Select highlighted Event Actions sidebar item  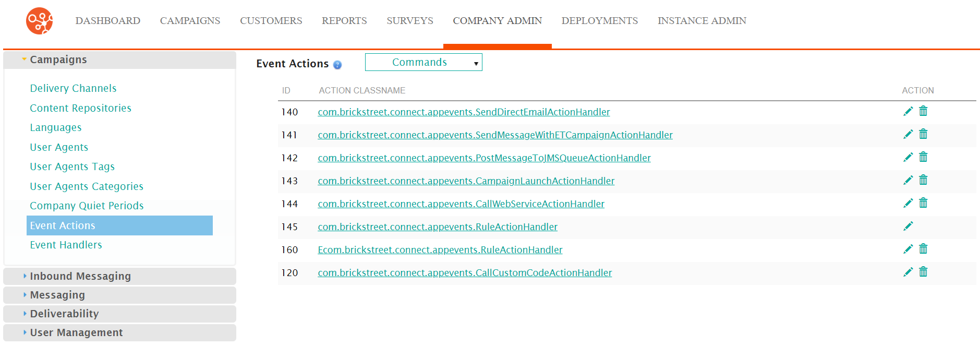click(x=119, y=225)
